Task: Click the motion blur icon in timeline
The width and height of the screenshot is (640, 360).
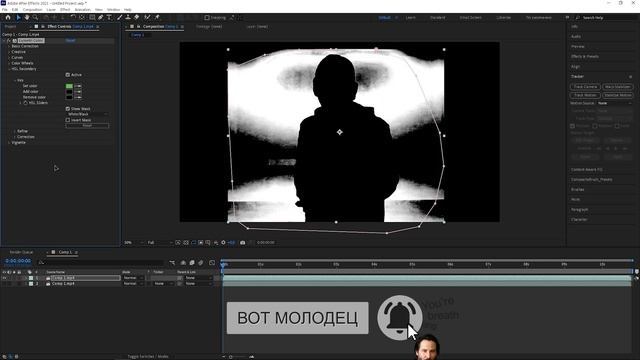Action: coord(201,263)
